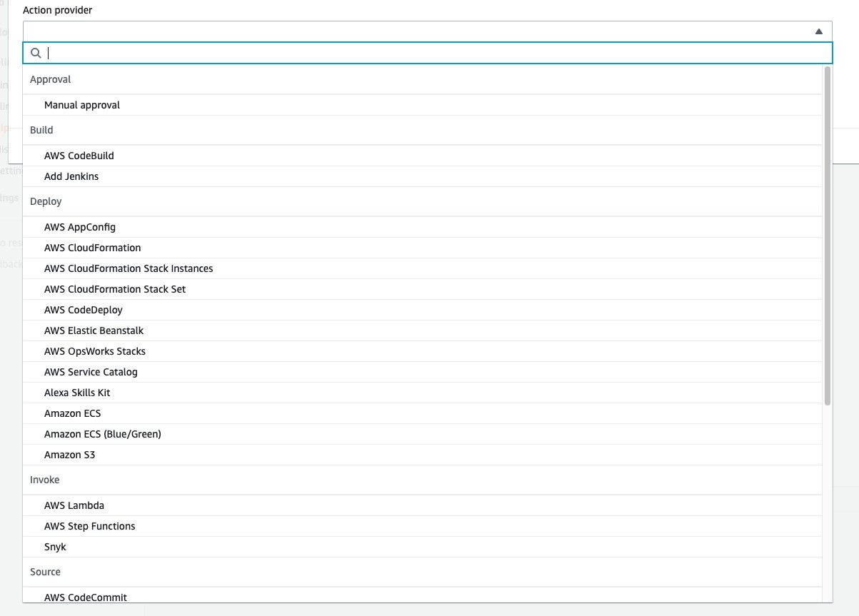Click the magnifier search icon
Viewport: 859px width, 616px height.
[36, 53]
